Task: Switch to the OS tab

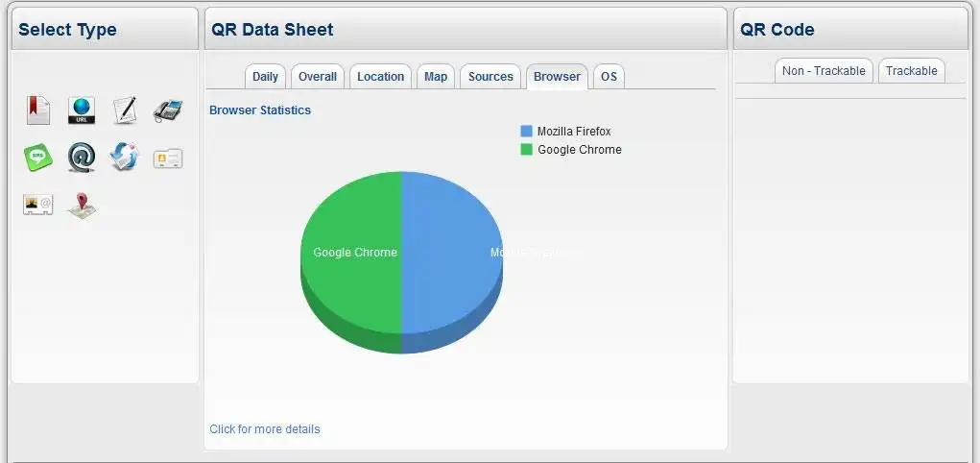Action: [609, 77]
